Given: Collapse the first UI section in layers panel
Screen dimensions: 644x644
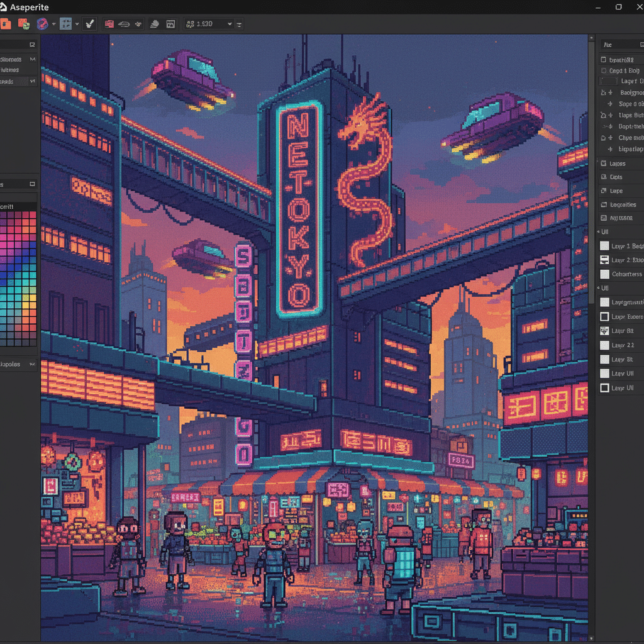Looking at the screenshot, I should coord(598,231).
